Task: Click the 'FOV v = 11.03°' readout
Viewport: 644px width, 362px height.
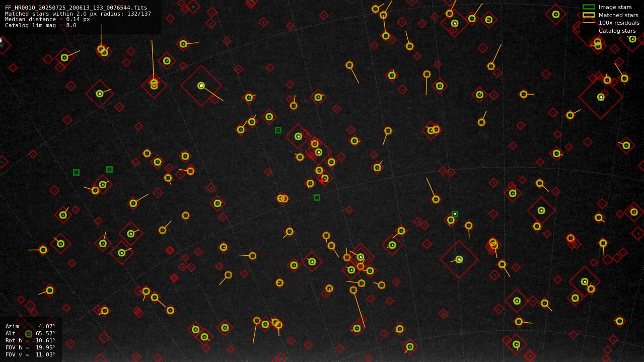Action: tap(30, 355)
